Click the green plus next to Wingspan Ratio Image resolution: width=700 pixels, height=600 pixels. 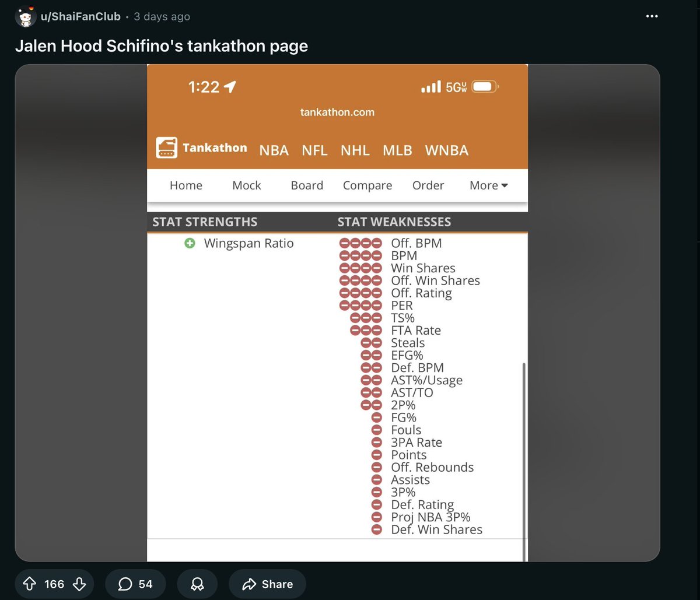(190, 243)
